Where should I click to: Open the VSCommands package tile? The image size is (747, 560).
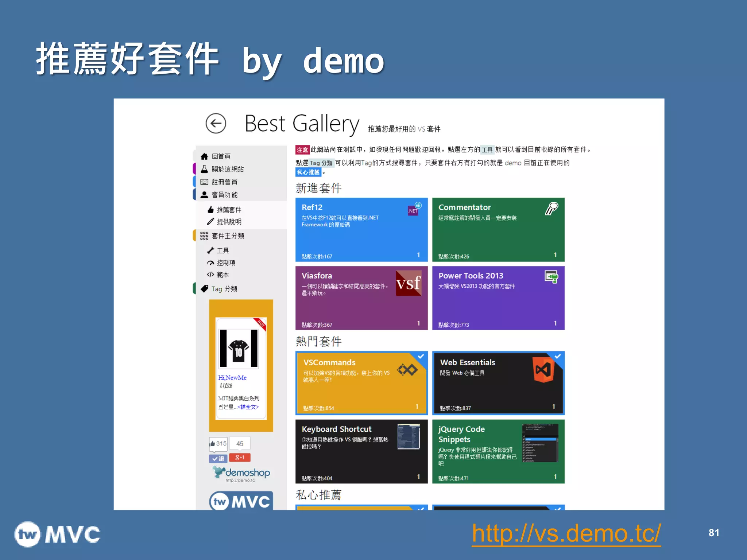tap(361, 383)
